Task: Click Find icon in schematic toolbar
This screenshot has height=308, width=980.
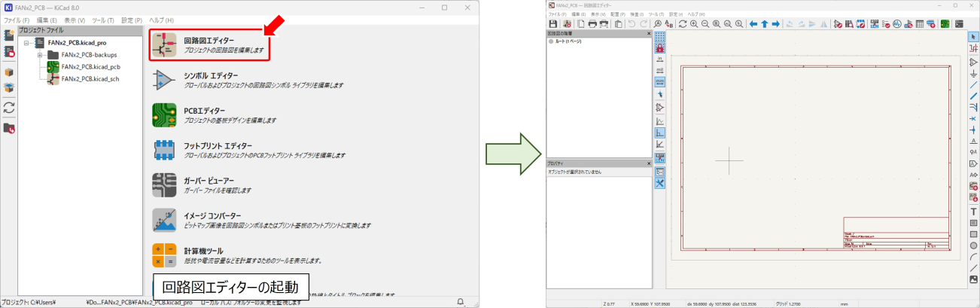Action: pos(658,24)
